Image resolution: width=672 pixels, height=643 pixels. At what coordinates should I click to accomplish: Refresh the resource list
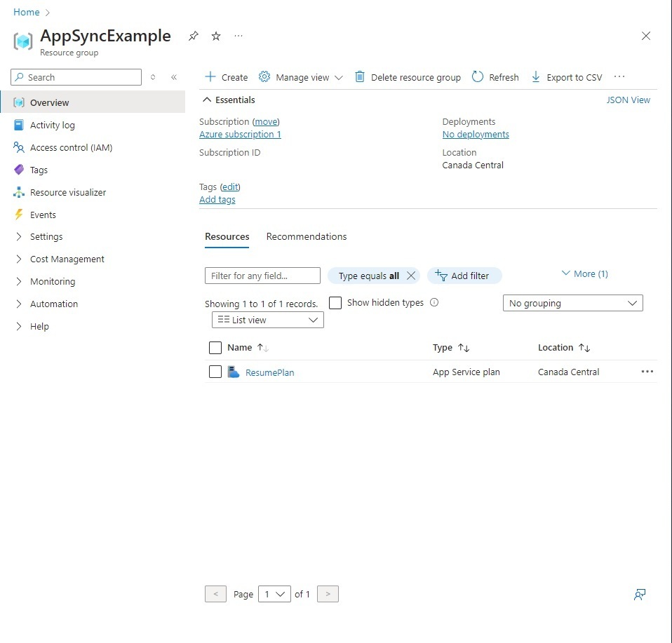[x=495, y=76]
